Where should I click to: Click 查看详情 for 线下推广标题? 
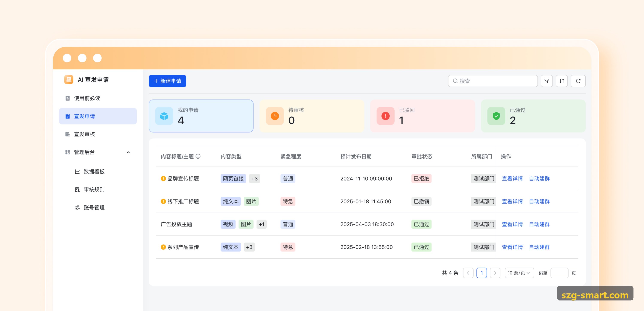click(x=512, y=201)
